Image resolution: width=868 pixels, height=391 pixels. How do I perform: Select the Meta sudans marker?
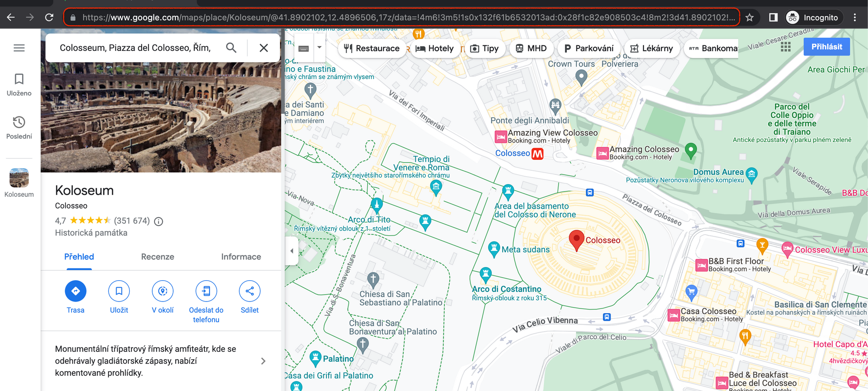(494, 249)
